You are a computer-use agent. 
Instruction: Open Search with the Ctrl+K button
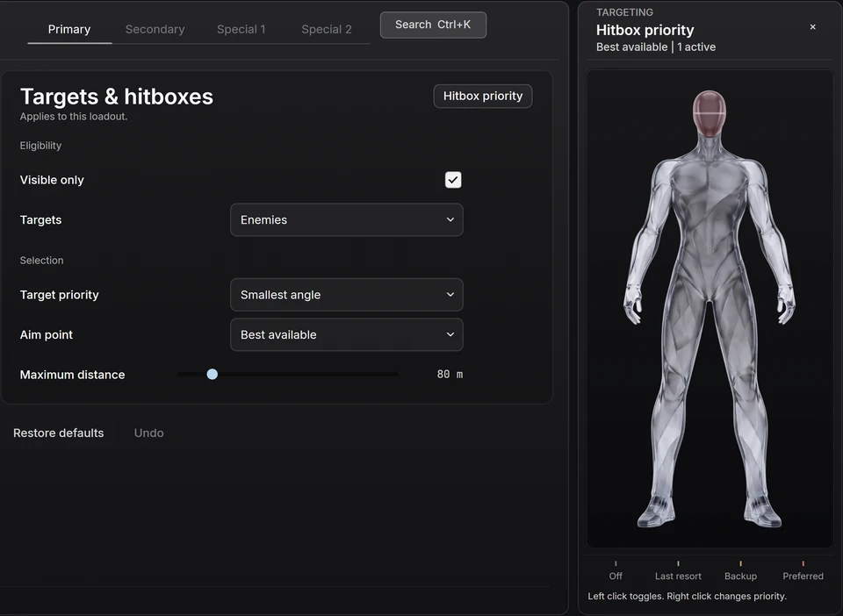[433, 25]
